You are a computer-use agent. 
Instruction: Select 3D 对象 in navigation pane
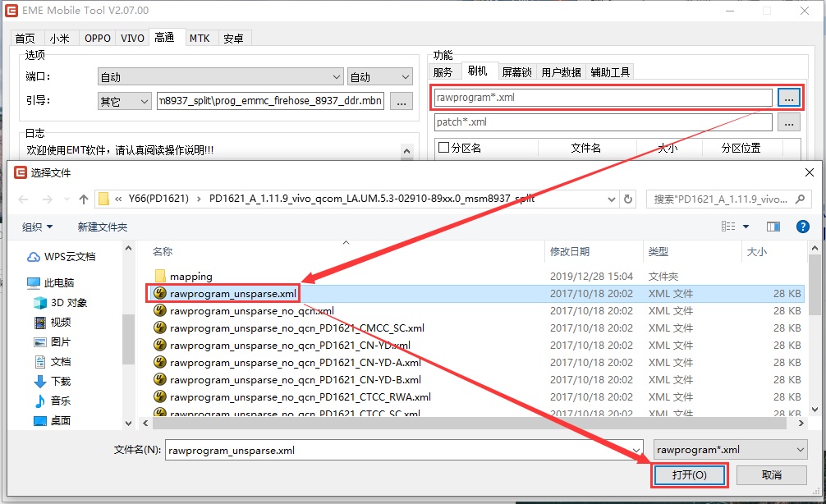point(68,302)
